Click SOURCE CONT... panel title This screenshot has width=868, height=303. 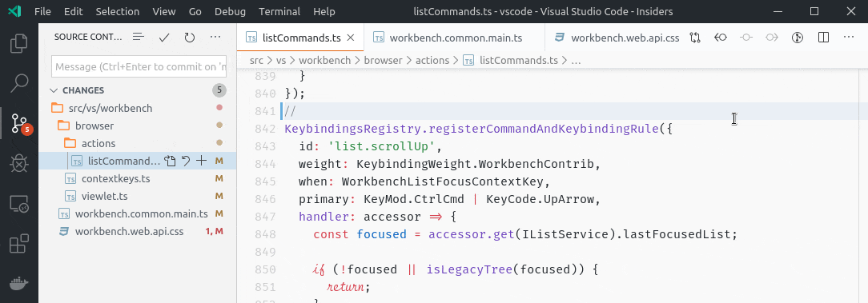87,37
